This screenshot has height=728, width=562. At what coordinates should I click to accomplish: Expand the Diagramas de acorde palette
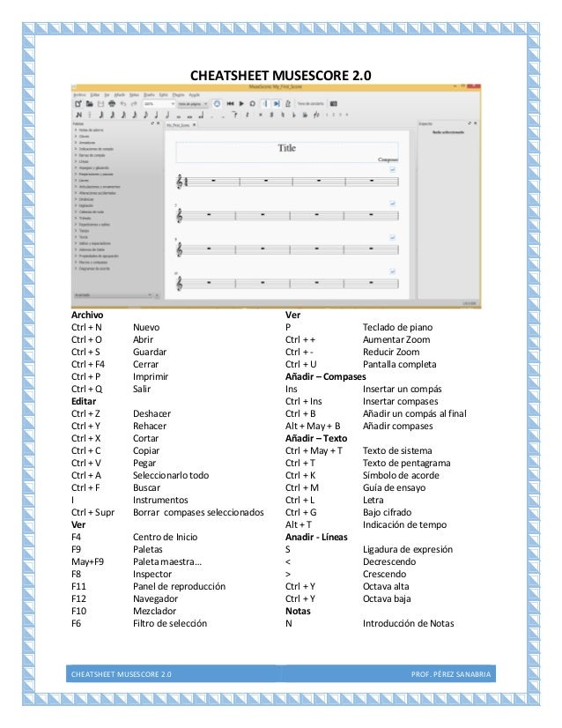[93, 268]
